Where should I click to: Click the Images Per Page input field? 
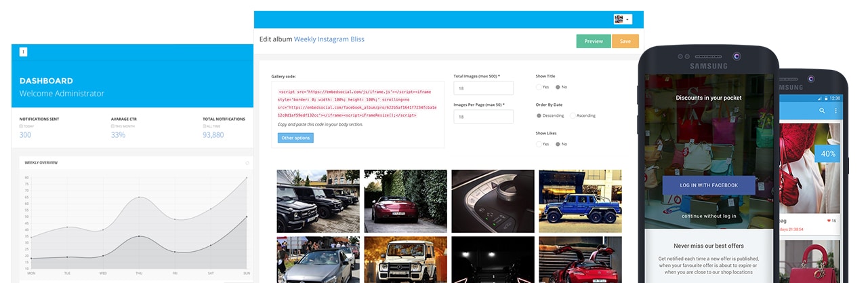click(483, 117)
